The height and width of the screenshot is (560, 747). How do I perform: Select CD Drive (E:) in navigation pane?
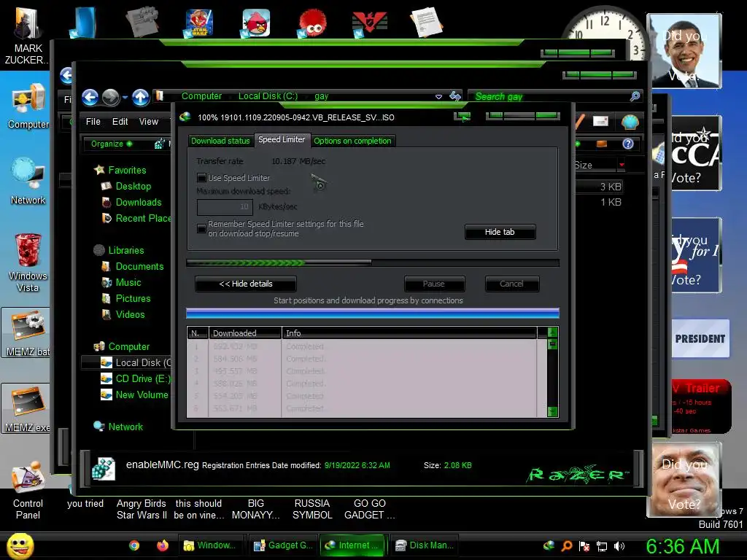135,378
